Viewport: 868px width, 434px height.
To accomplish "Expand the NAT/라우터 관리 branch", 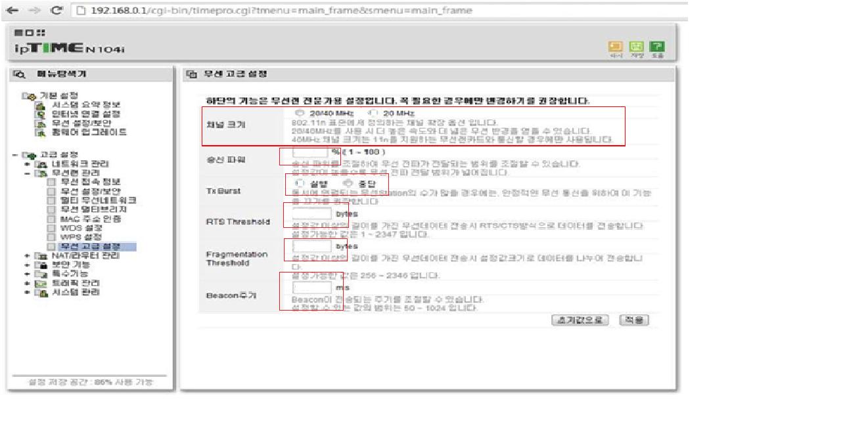I will pyautogui.click(x=28, y=255).
